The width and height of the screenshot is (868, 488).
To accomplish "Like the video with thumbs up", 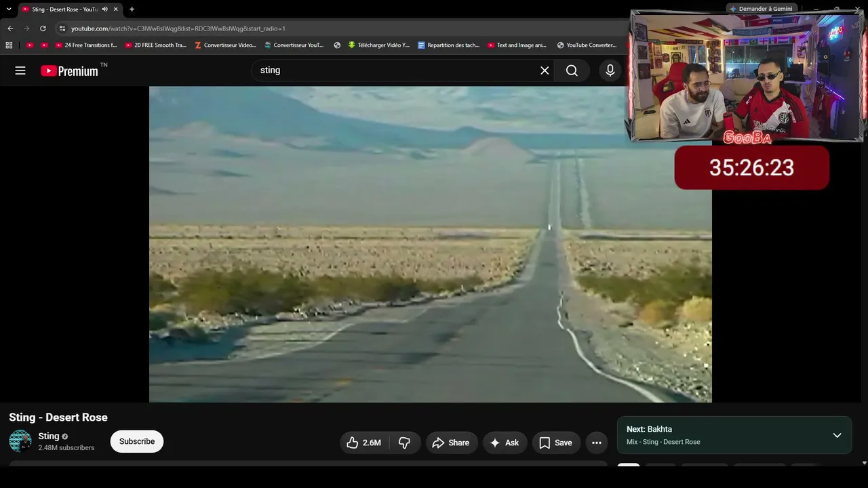I will click(364, 443).
